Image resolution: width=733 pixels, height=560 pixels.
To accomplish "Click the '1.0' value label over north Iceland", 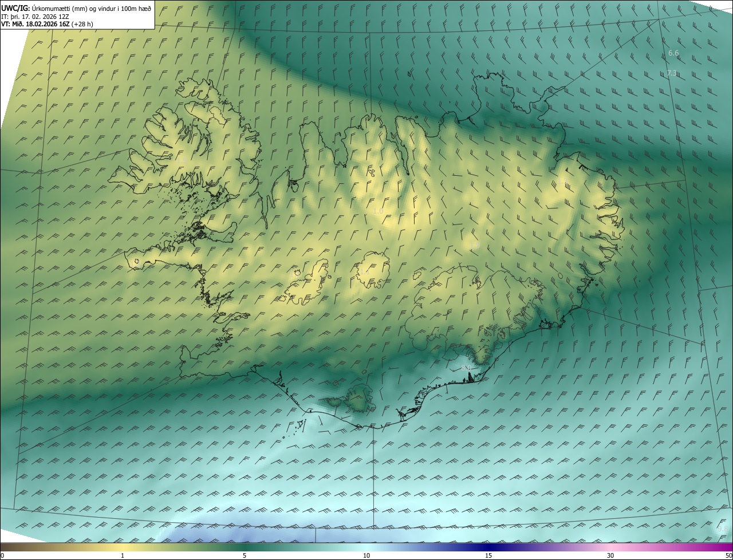I will tap(379, 211).
